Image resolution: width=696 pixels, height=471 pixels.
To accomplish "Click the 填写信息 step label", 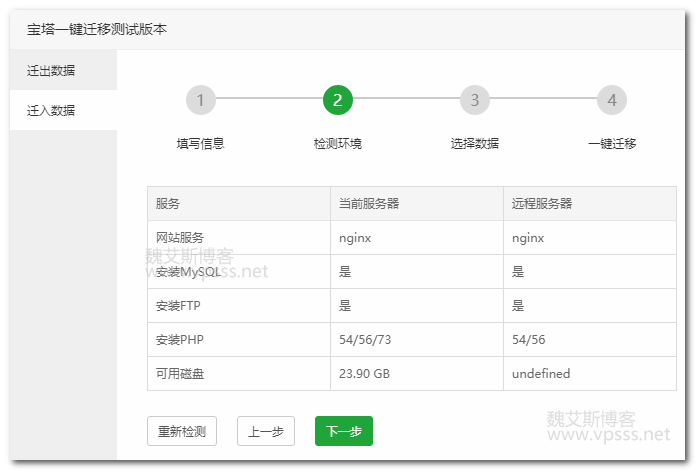I will click(201, 144).
